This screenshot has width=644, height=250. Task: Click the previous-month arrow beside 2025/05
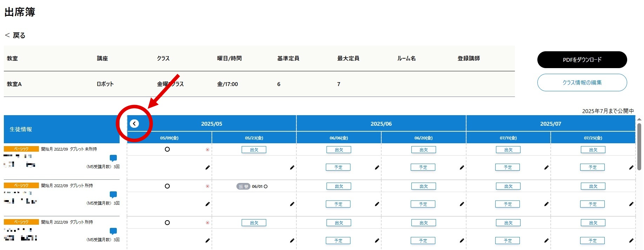click(x=134, y=124)
